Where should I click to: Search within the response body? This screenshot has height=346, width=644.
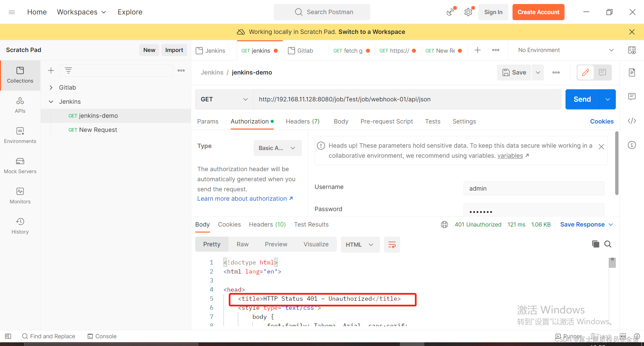[x=608, y=244]
